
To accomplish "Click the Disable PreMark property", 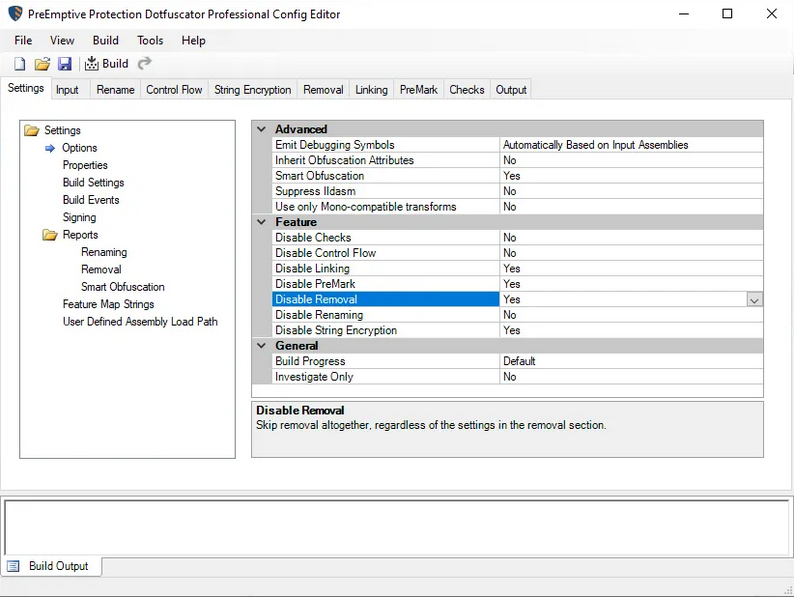I will (x=386, y=284).
